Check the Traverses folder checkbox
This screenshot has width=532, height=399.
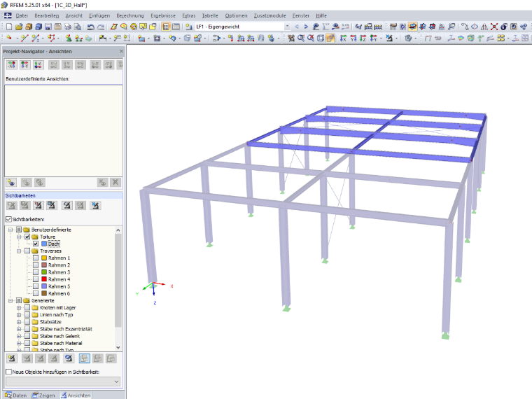click(x=27, y=251)
